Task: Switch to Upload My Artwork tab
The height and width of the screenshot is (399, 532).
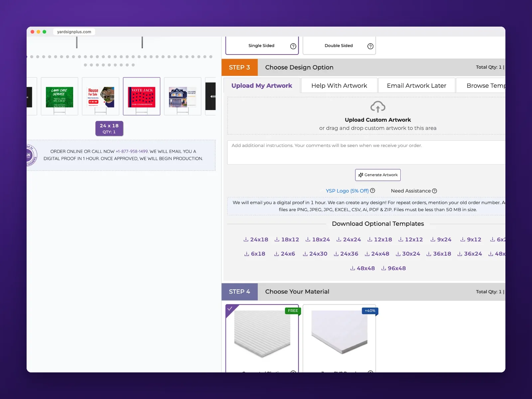Action: tap(262, 85)
